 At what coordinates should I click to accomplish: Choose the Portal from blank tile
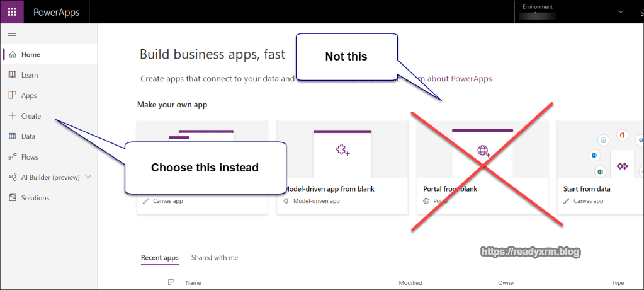(x=482, y=167)
